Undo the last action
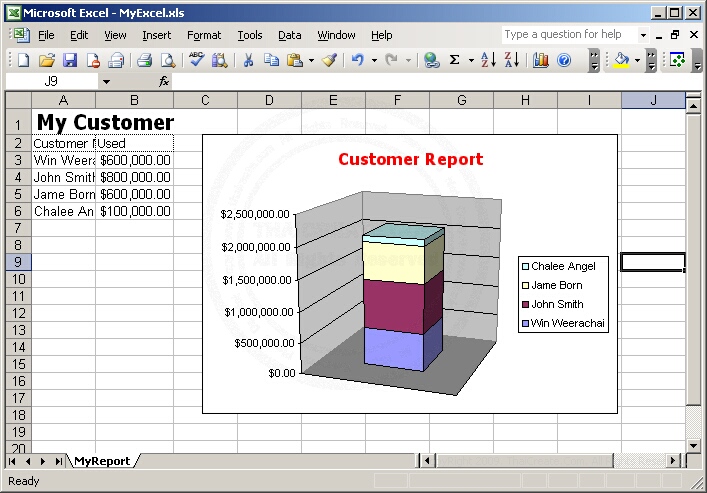Screen dimensions: 707x493 [358, 60]
